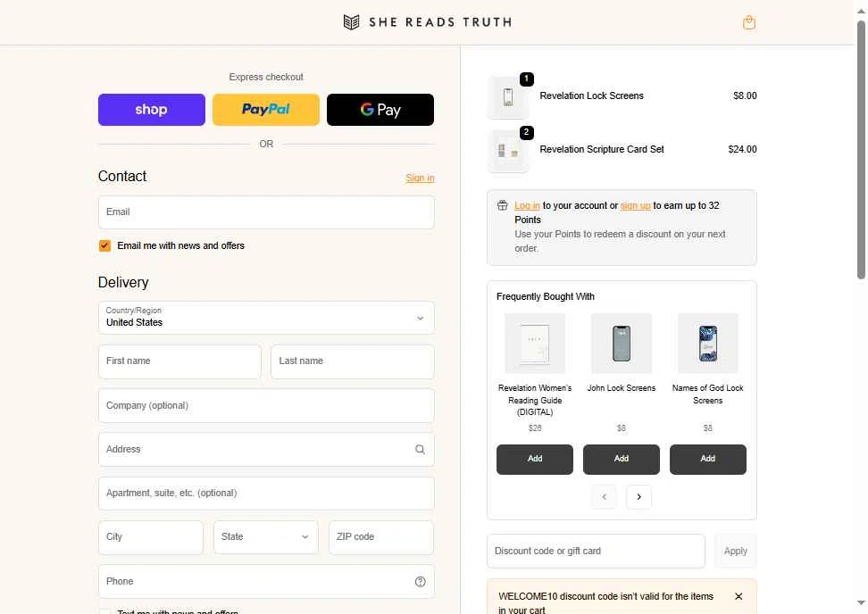Focus the Discount code or gift card field
Screen dimensions: 868x614
596,552
